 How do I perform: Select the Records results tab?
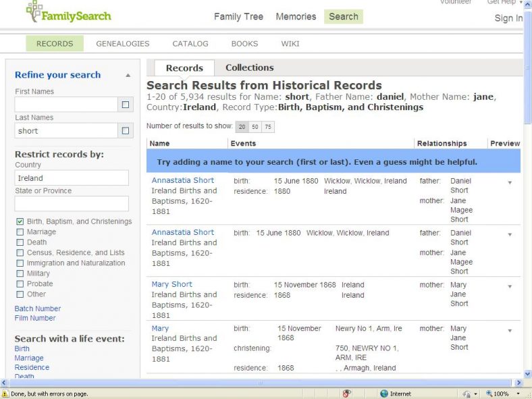click(x=184, y=68)
